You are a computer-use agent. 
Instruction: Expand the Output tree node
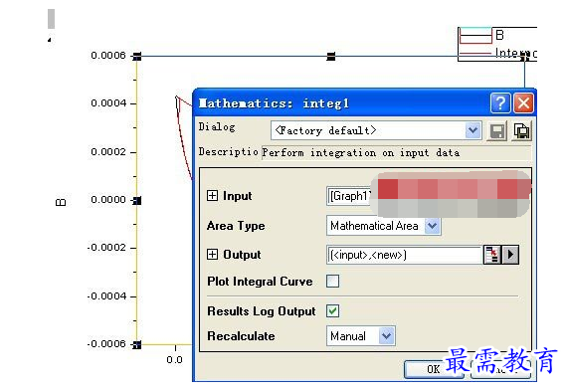(212, 254)
